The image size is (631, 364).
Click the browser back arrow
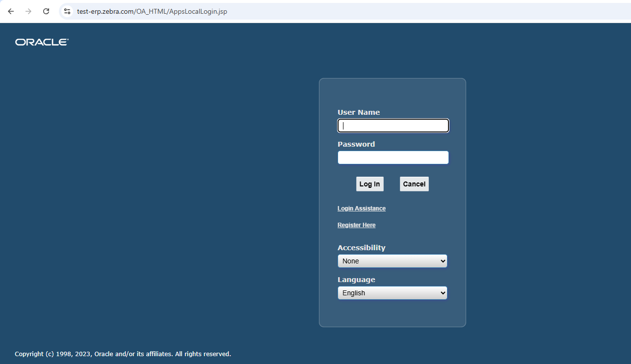click(11, 11)
